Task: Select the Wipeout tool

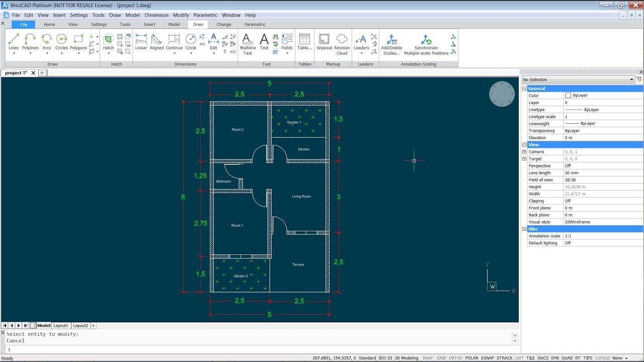Action: 324,42
